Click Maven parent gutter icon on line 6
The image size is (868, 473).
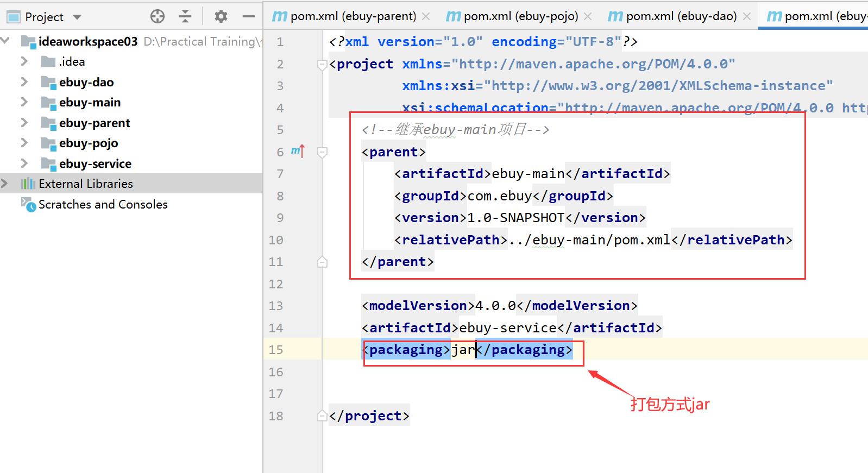click(298, 151)
